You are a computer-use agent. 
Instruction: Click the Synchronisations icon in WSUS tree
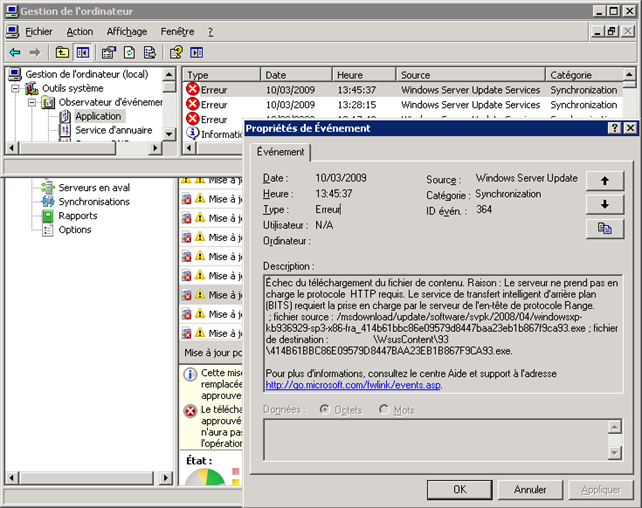[48, 201]
